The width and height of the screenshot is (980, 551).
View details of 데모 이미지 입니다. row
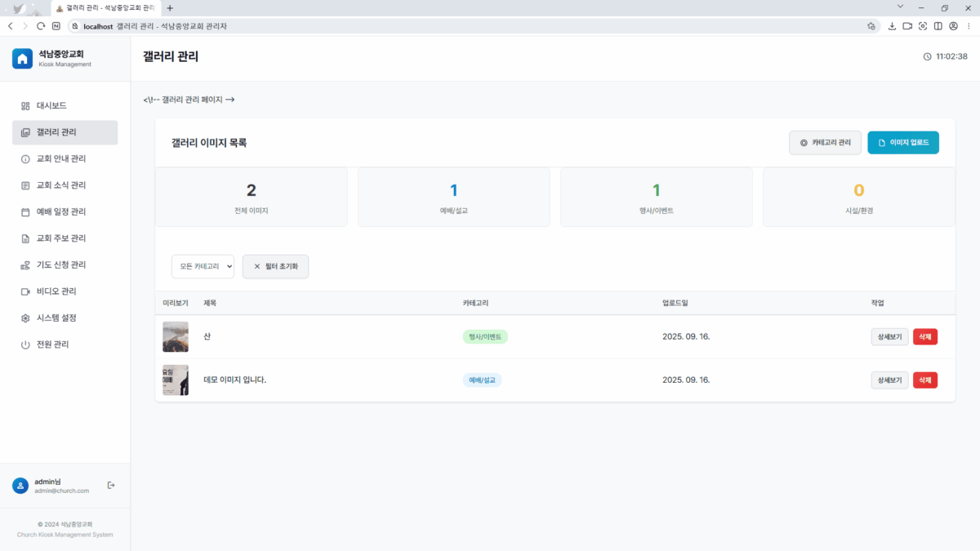(889, 380)
